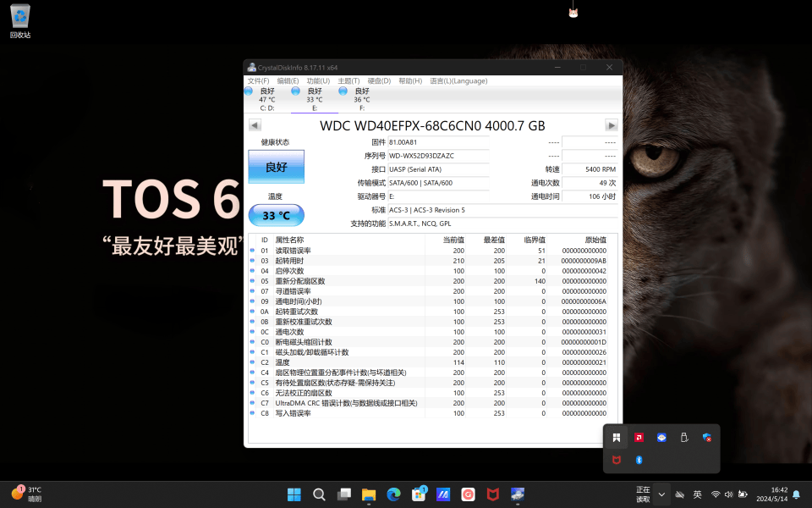The height and width of the screenshot is (508, 812).
Task: Switch to the F: disk tab
Action: (x=361, y=100)
